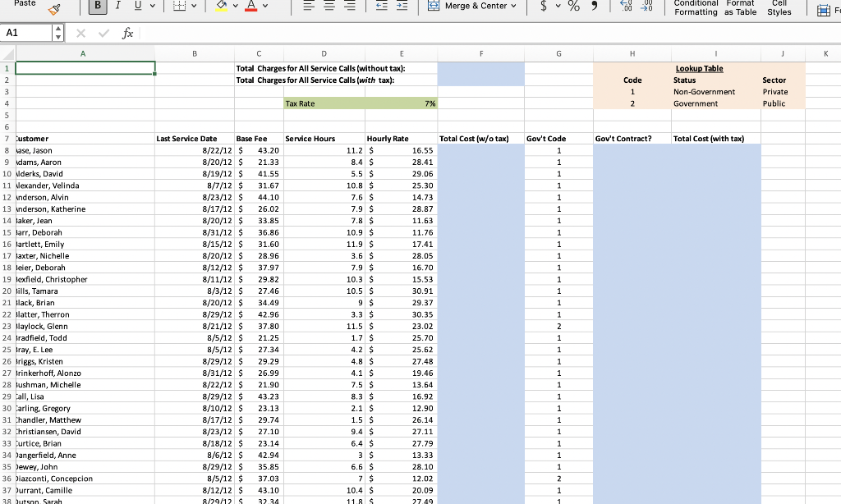This screenshot has height=504, width=841.
Task: Align text left
Action: click(309, 6)
